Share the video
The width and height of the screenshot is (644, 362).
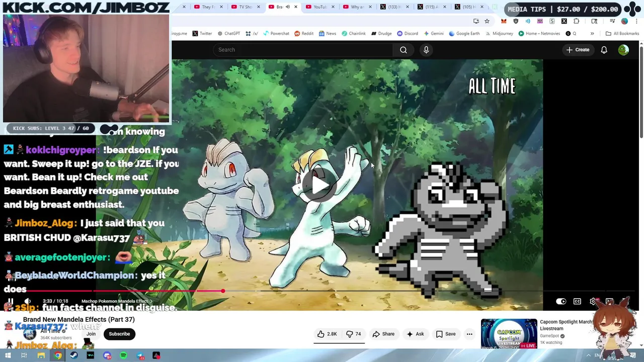tap(383, 334)
